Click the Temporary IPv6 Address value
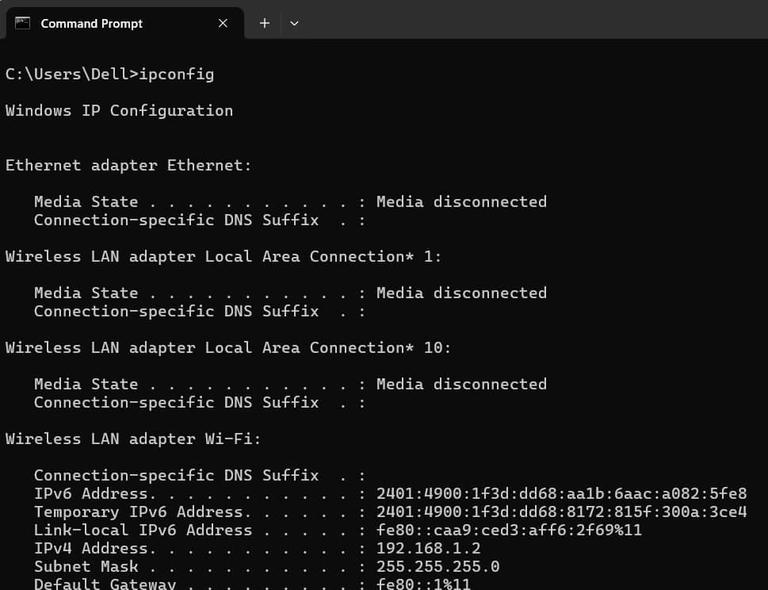 [x=561, y=512]
